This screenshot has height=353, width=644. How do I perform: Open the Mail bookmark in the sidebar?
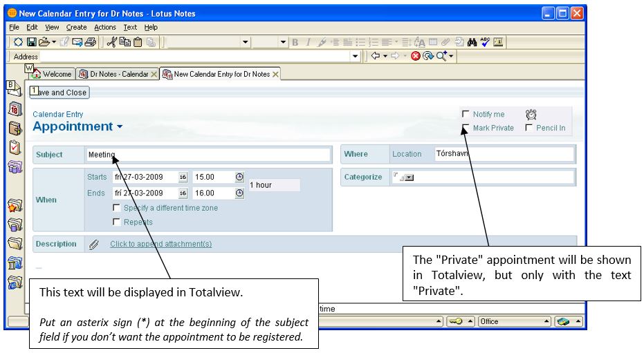click(x=14, y=88)
